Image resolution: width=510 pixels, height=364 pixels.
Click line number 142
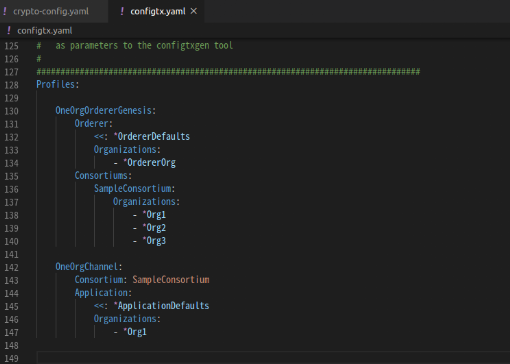point(11,267)
